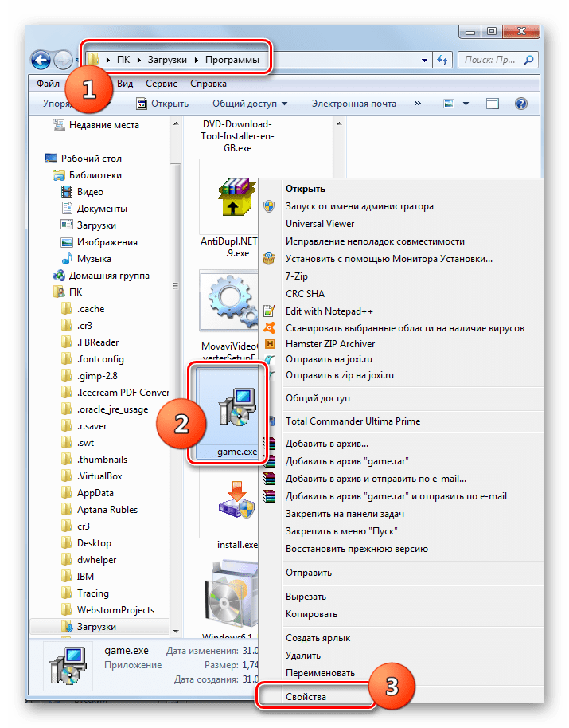Click the search magnifier icon

tap(528, 60)
